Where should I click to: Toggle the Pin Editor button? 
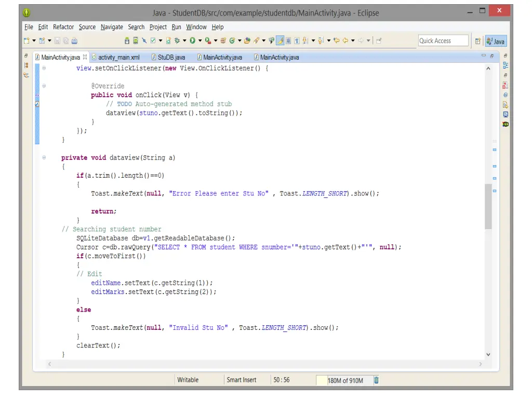(379, 41)
